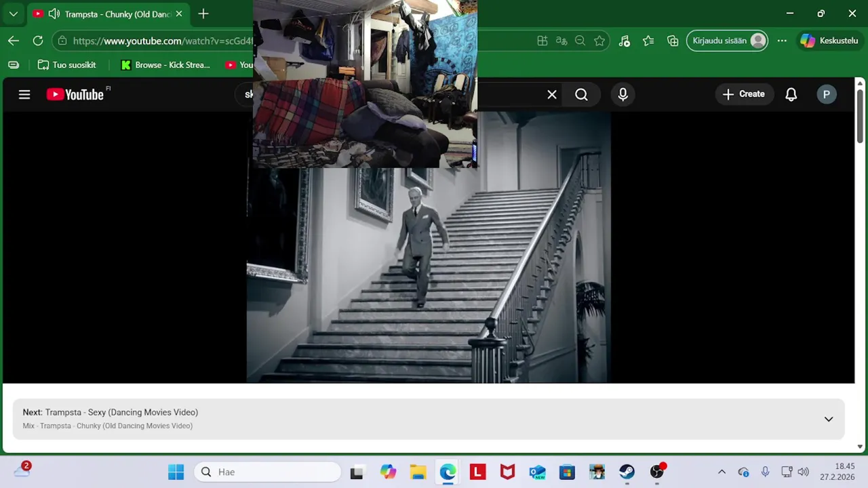
Task: View site information lock icon
Action: point(62,41)
